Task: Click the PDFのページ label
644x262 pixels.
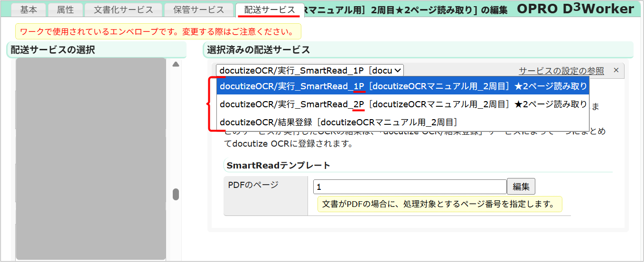Action: coord(253,185)
